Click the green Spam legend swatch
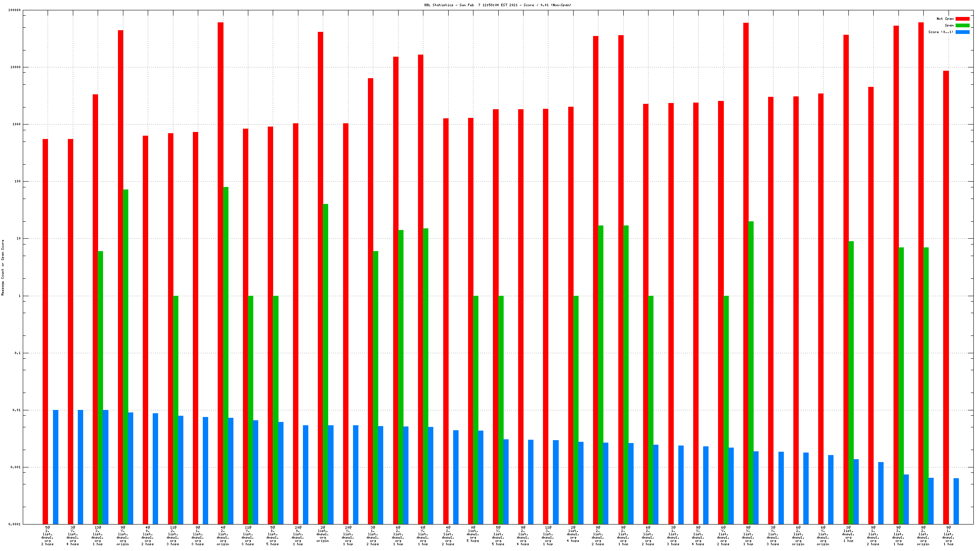 click(x=962, y=25)
